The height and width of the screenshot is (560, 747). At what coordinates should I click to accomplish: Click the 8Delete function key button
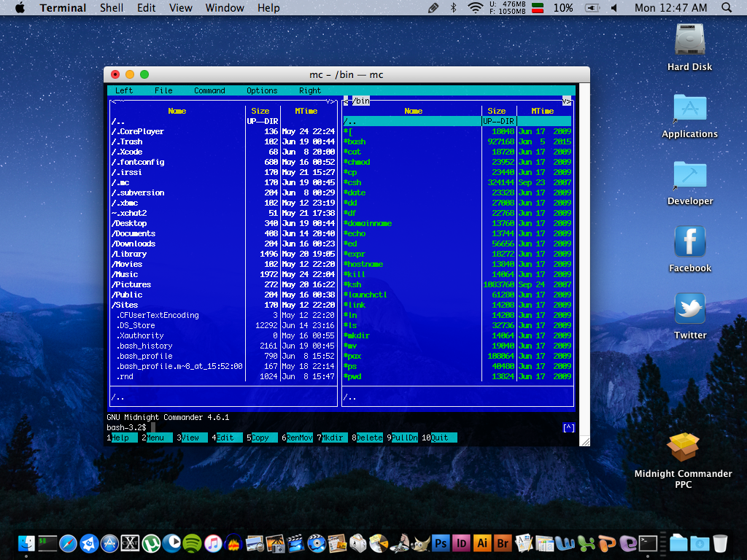point(368,437)
